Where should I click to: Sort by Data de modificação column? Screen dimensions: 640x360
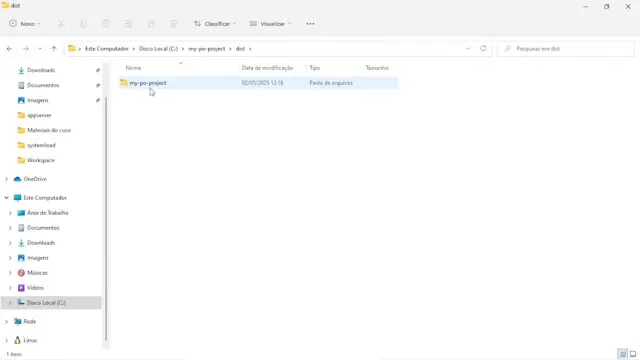click(x=267, y=68)
